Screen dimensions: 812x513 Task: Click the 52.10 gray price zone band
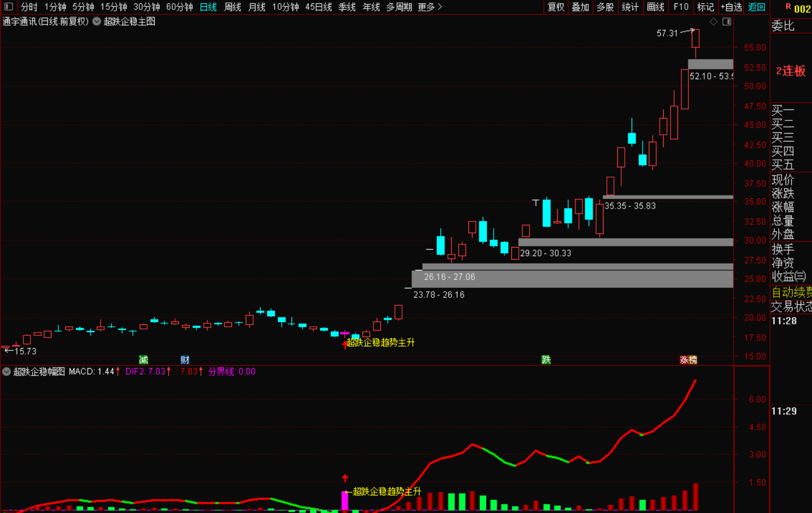coord(710,64)
